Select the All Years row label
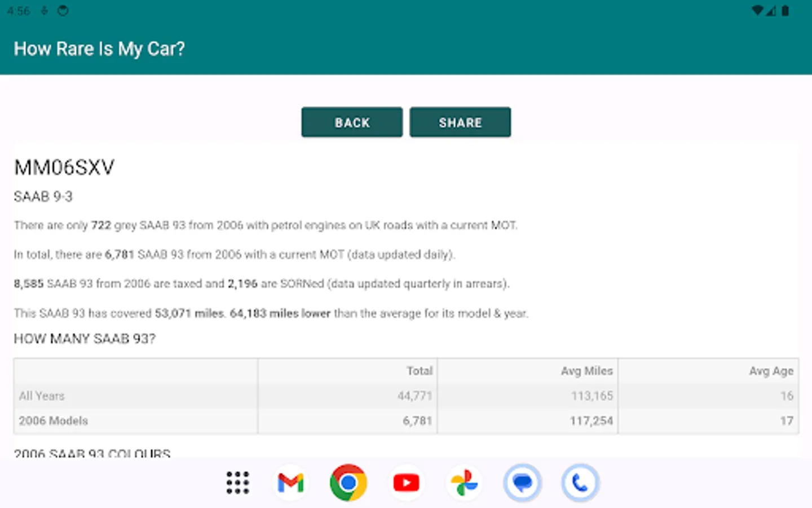Image resolution: width=812 pixels, height=508 pixels. [42, 396]
